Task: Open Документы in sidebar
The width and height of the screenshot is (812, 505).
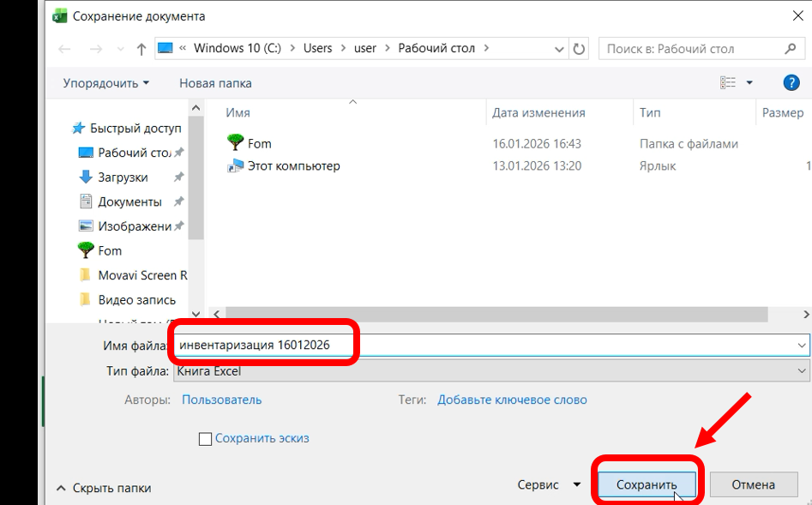Action: 120,201
